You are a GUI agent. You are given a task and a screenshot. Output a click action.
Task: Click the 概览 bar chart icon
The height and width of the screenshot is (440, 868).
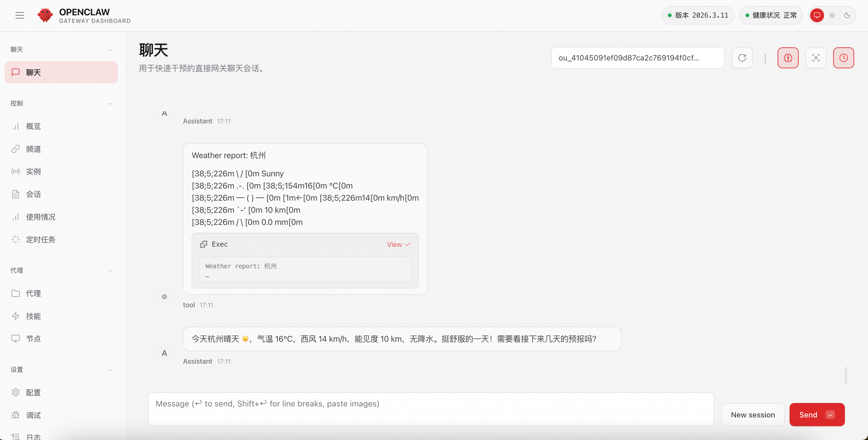point(16,126)
